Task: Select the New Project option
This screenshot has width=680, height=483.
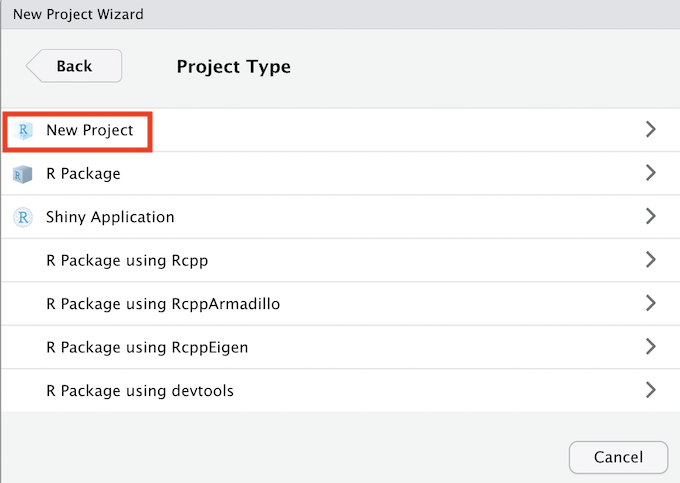Action: [90, 130]
